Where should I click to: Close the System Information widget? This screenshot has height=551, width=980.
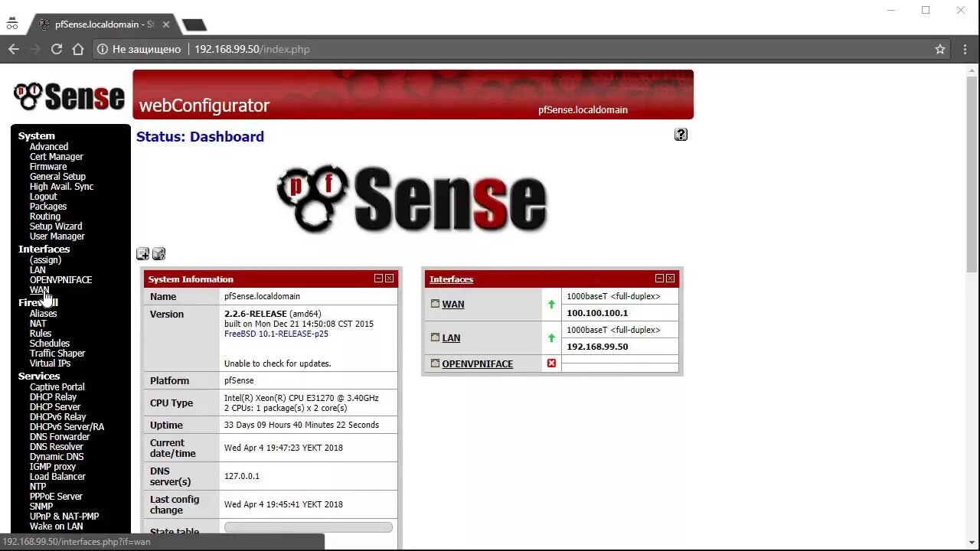[389, 279]
